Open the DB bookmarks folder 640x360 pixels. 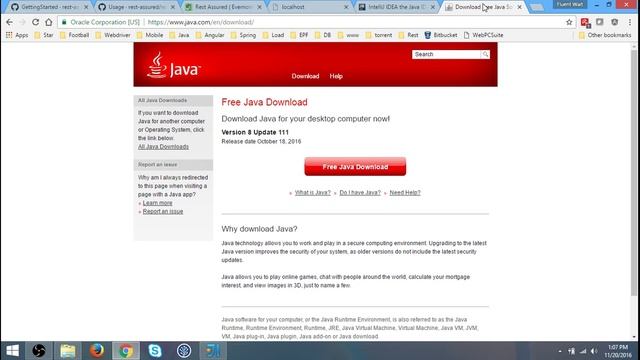(323, 35)
